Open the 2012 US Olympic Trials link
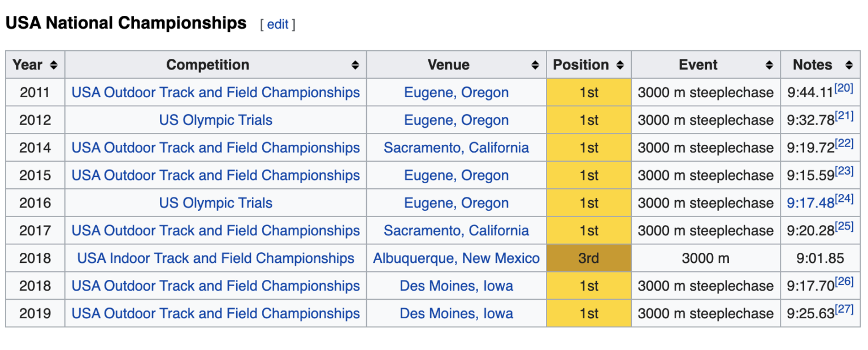The height and width of the screenshot is (350, 868). (216, 120)
